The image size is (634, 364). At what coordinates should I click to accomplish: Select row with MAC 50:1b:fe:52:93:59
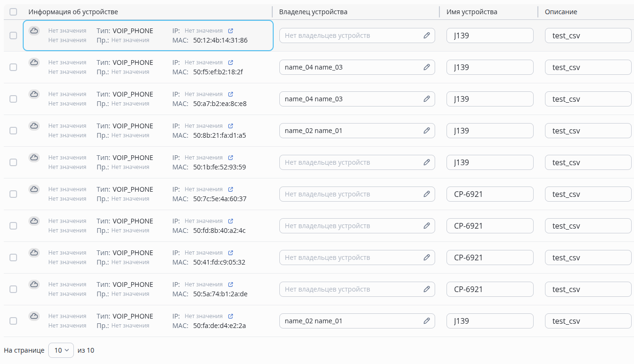point(13,162)
